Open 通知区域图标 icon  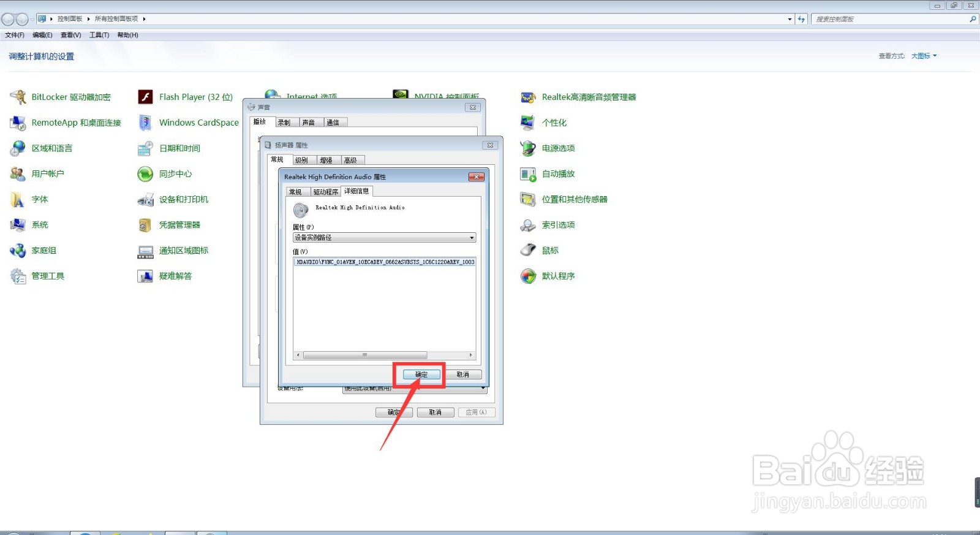pyautogui.click(x=145, y=251)
